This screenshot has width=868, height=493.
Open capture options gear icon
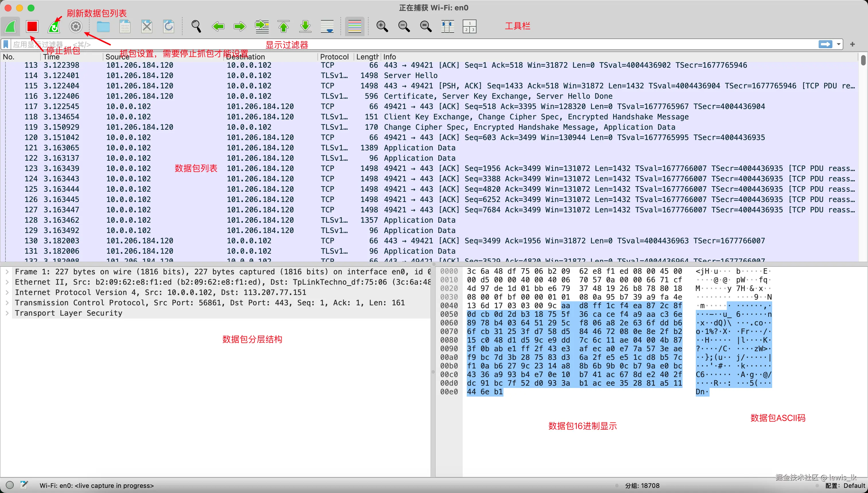[x=75, y=26]
